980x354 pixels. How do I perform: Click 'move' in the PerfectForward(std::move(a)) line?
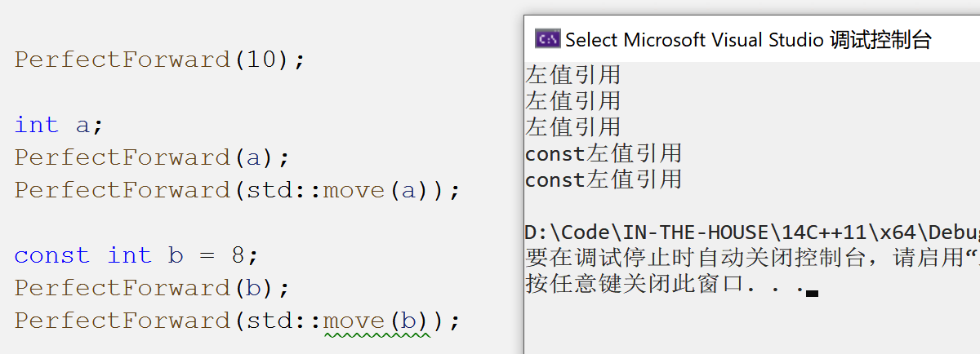(x=354, y=190)
